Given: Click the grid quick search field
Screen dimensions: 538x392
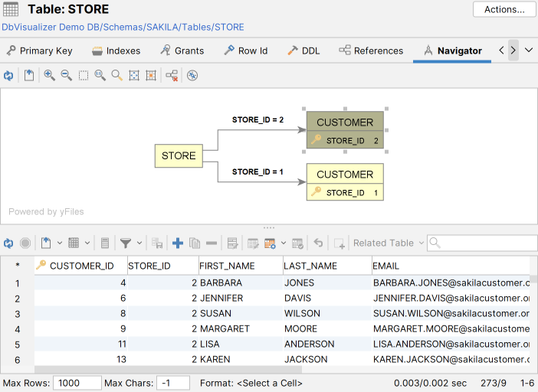Looking at the screenshot, I should 482,243.
